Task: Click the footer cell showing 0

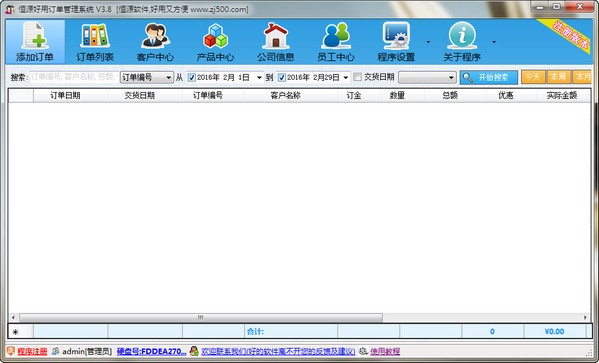Action: click(x=492, y=332)
